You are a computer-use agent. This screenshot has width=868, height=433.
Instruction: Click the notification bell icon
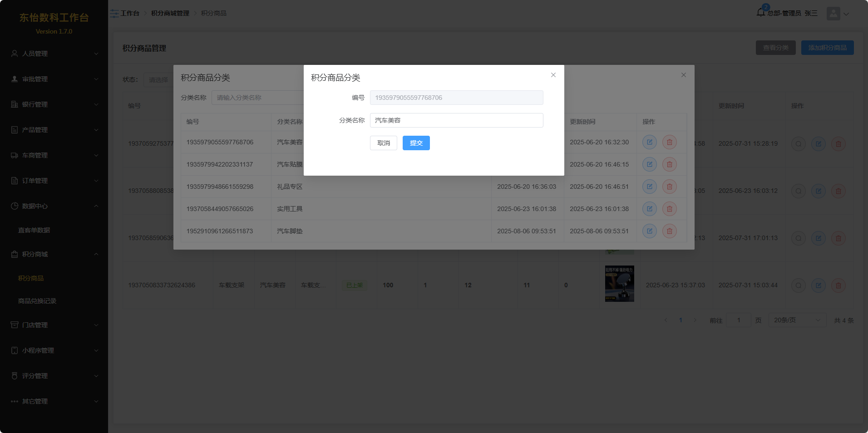click(761, 13)
